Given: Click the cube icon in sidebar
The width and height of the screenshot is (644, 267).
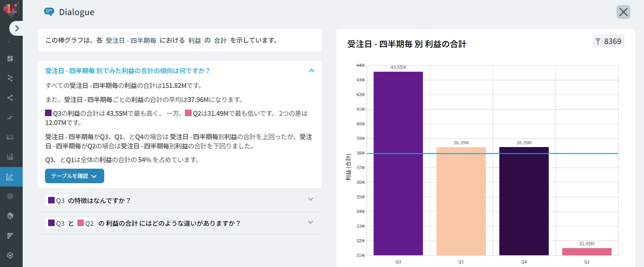Looking at the screenshot, I should point(10,216).
